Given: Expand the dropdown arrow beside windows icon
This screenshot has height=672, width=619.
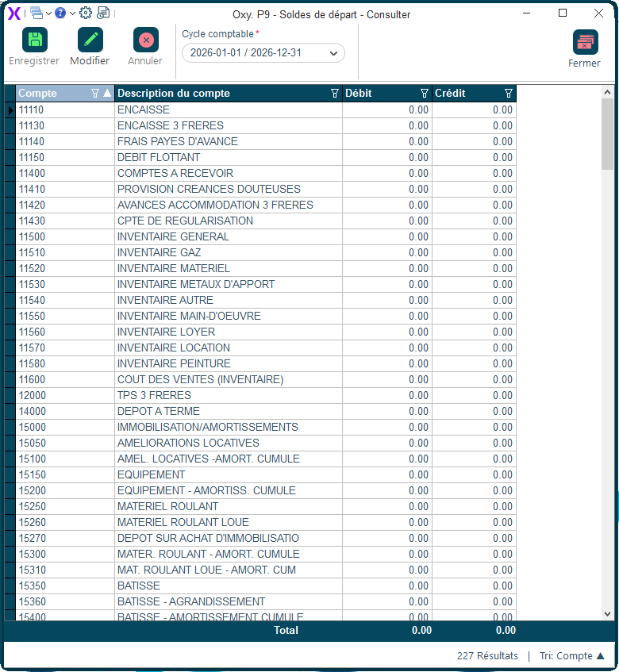Looking at the screenshot, I should [x=48, y=13].
